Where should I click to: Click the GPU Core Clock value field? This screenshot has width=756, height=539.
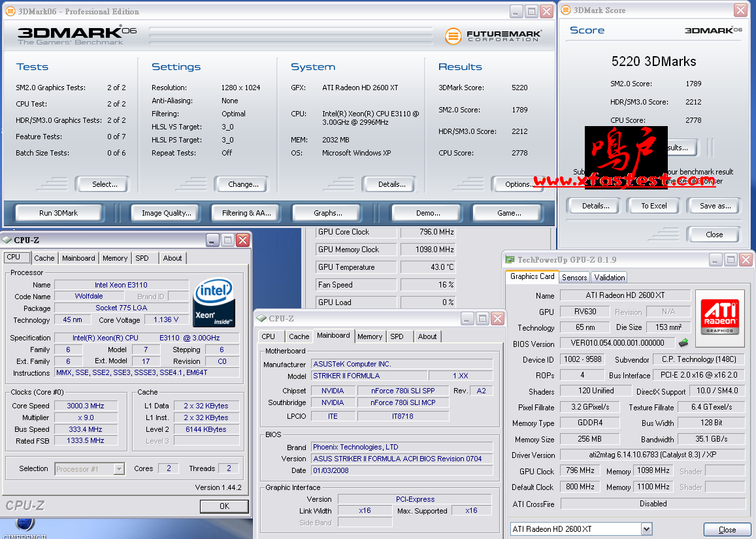click(428, 232)
